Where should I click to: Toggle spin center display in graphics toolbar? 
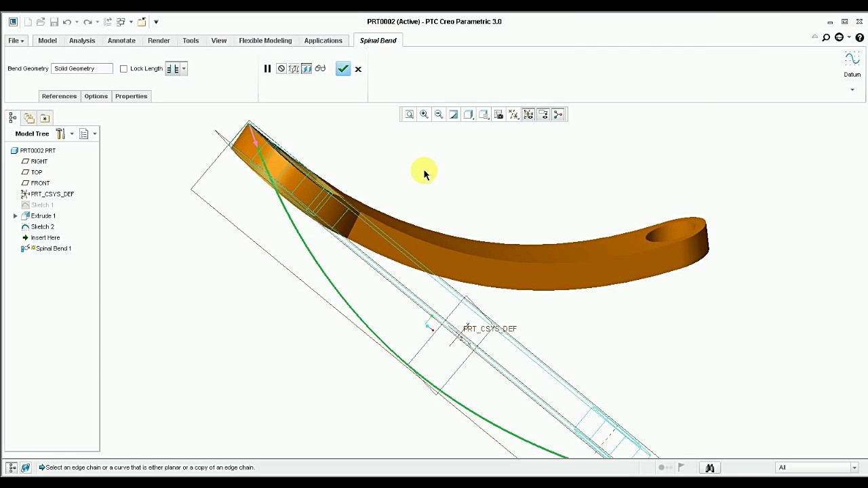click(558, 115)
